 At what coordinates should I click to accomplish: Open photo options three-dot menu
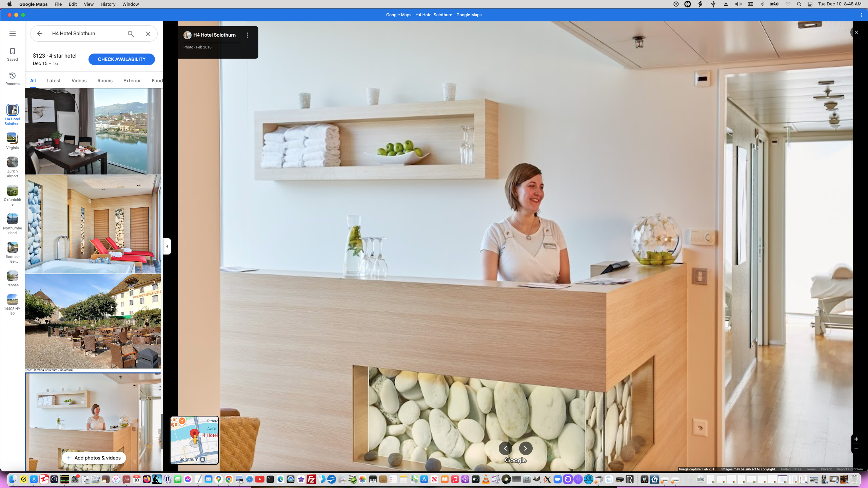[248, 35]
